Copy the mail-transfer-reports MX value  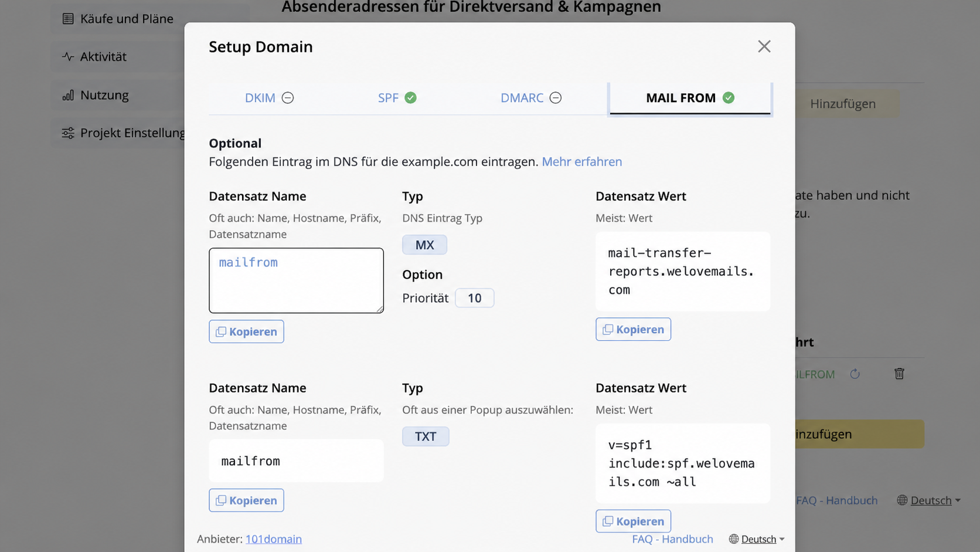coord(633,330)
